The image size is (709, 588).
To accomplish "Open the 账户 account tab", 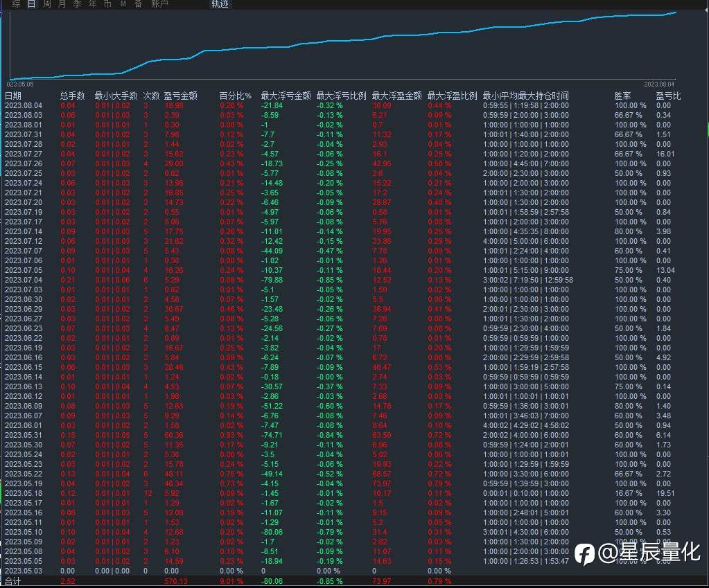I will pos(159,4).
